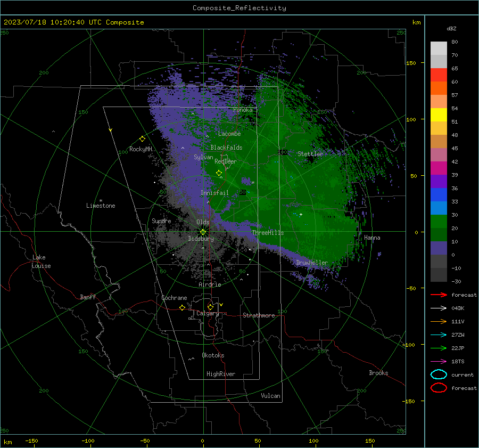
Task: Select the yellow diamond marker near Cochrane
Action: [x=182, y=307]
